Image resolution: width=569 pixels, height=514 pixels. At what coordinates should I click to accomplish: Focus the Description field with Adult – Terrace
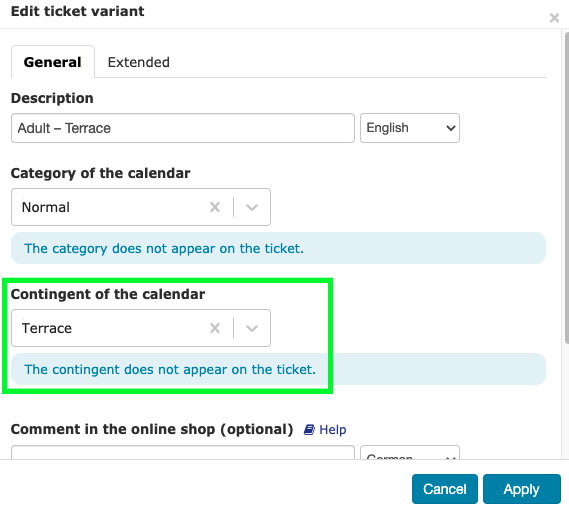[x=183, y=128]
